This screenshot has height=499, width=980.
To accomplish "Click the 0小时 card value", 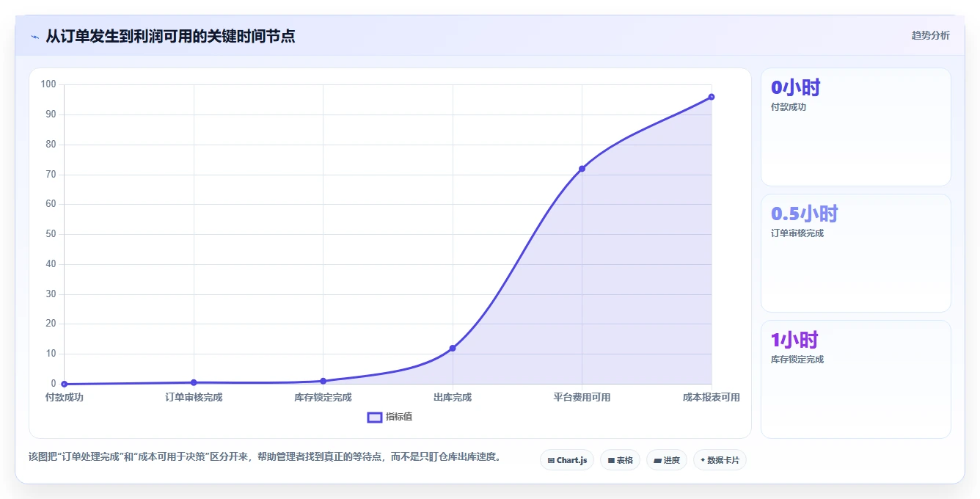I will click(795, 88).
